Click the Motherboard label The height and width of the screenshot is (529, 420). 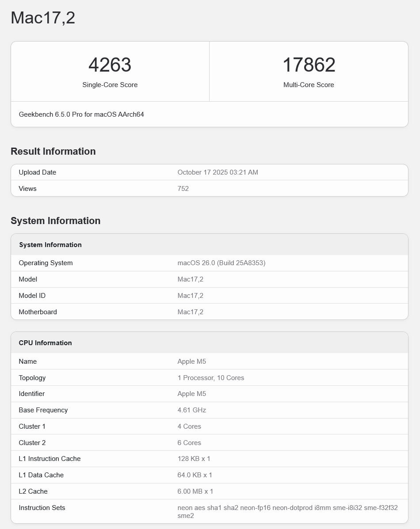click(38, 312)
